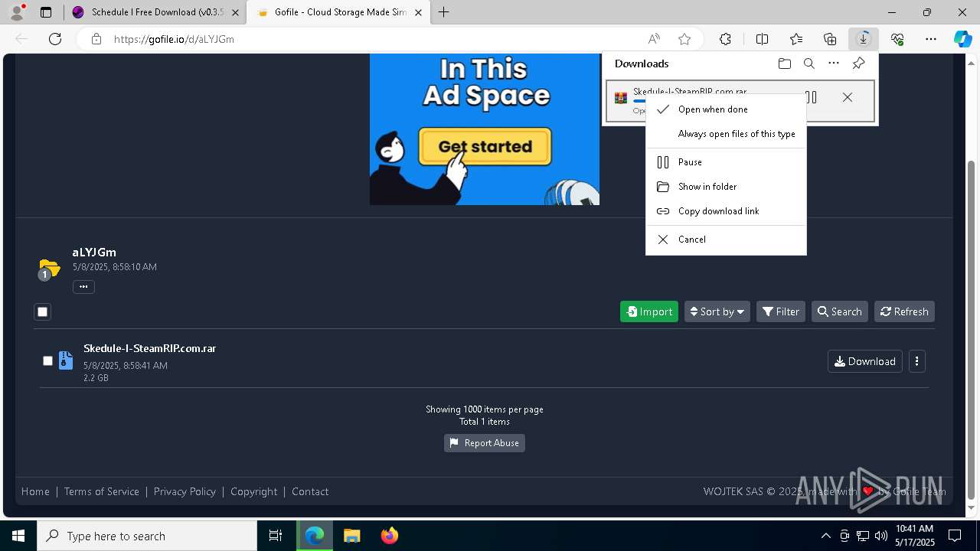Show hidden system tray icons
Image resolution: width=980 pixels, height=551 pixels.
(x=825, y=536)
